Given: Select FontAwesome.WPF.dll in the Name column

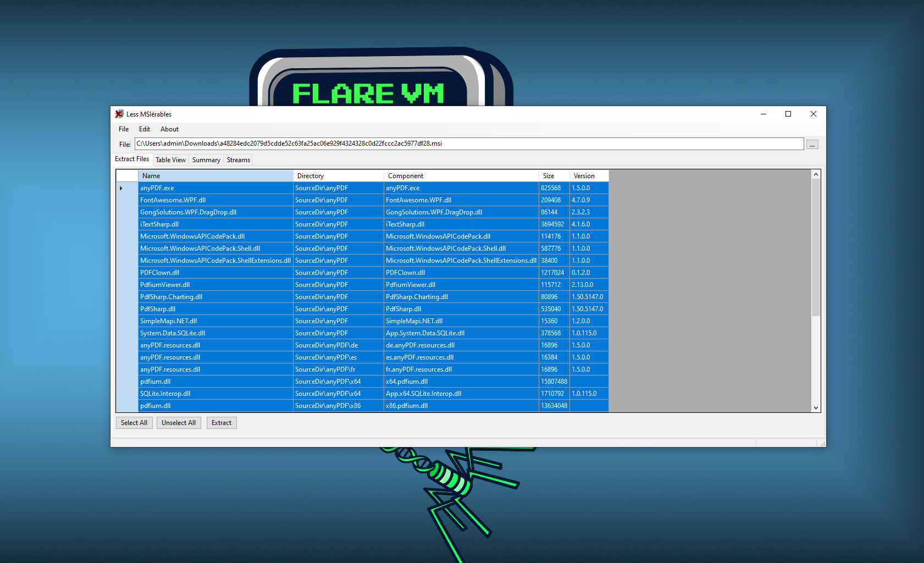Looking at the screenshot, I should point(215,200).
